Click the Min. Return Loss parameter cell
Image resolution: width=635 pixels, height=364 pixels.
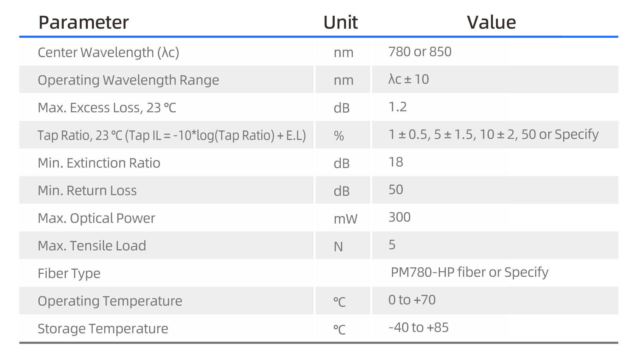[87, 191]
